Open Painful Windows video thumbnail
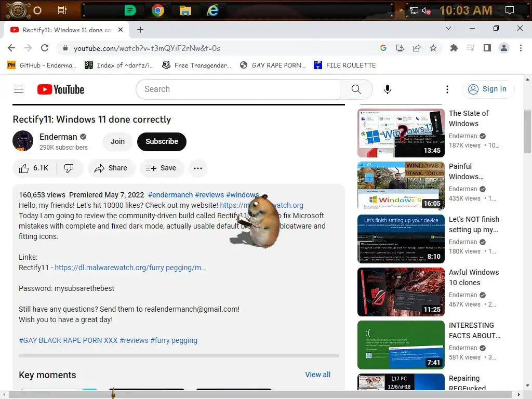Viewport: 532px width, 399px height. [x=401, y=186]
